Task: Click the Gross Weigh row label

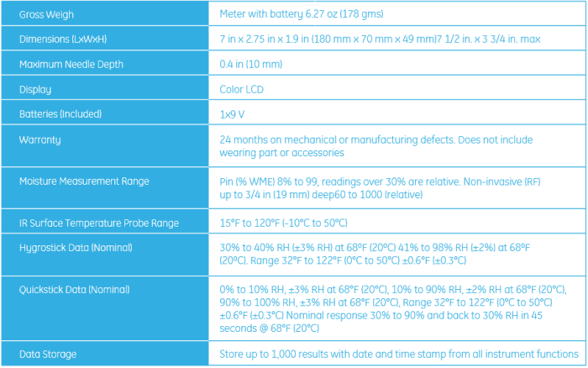Action: 49,15
